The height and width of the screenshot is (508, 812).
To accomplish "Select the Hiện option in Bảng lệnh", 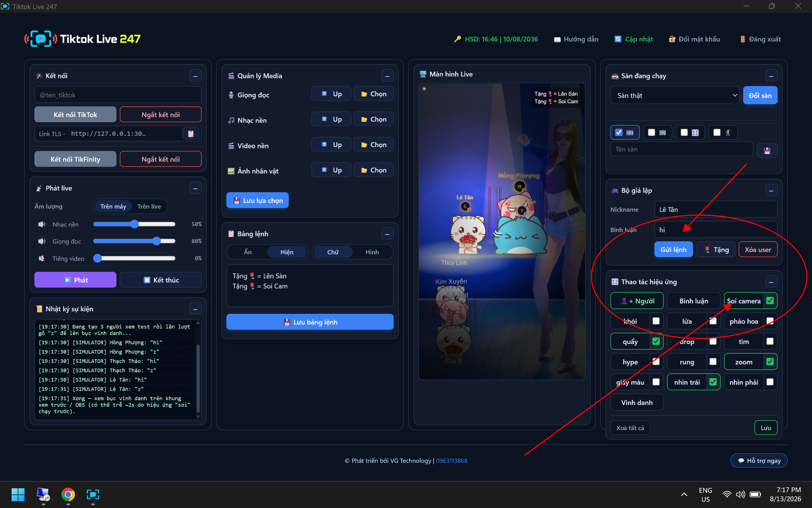I will pos(287,252).
